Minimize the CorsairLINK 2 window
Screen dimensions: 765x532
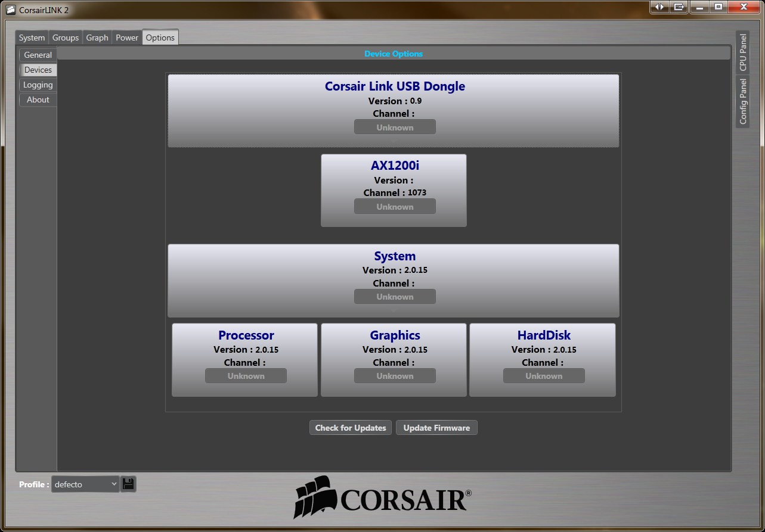[x=699, y=7]
